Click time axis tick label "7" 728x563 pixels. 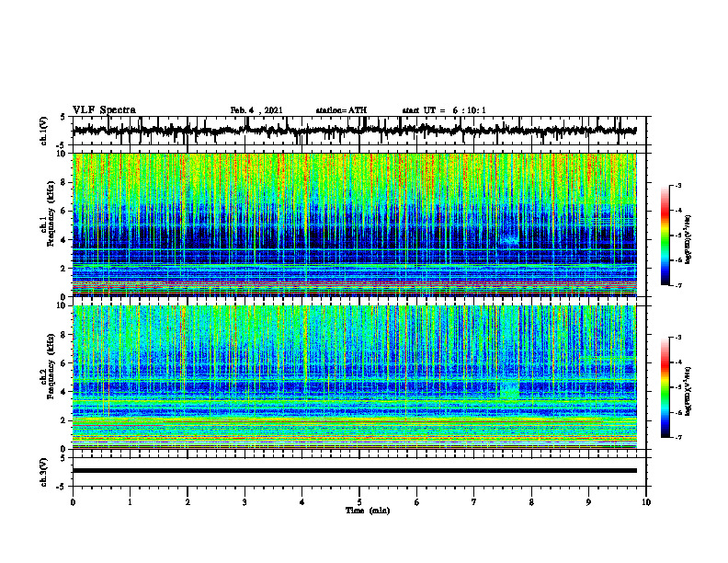click(x=474, y=502)
